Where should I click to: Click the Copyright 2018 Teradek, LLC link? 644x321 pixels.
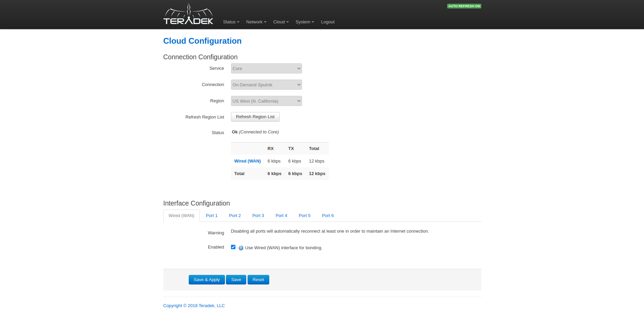click(194, 306)
